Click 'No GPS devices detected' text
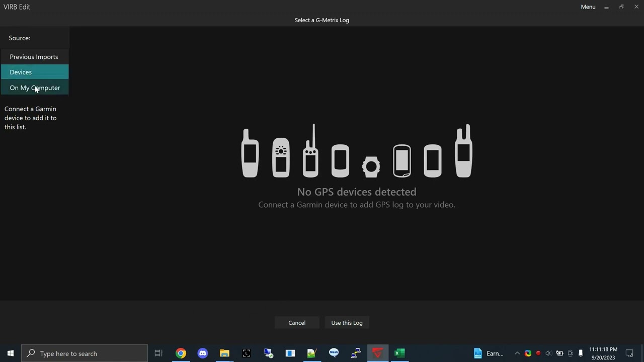The height and width of the screenshot is (362, 644). pos(357,192)
